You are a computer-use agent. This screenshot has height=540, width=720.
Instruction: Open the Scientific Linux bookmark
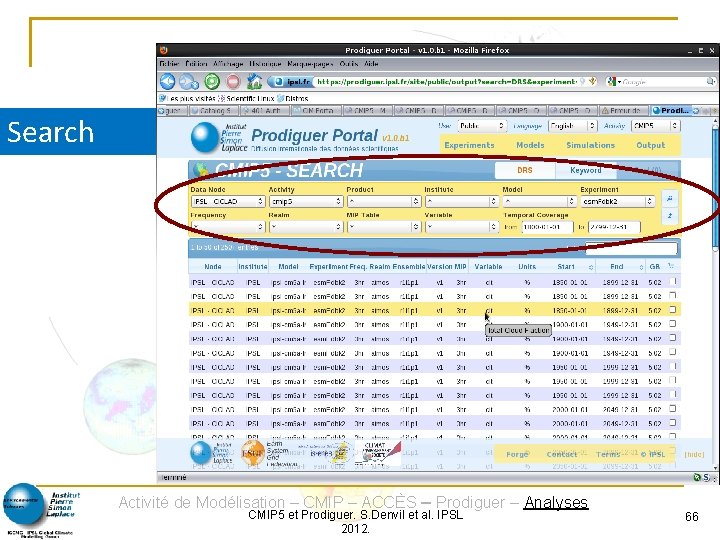(x=246, y=98)
